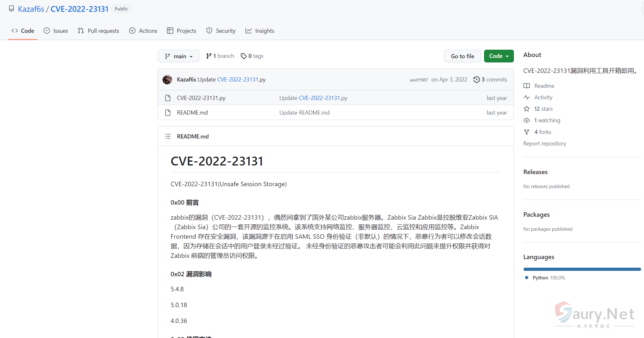Click the commits history clock icon
This screenshot has height=338, width=644.
(x=476, y=80)
